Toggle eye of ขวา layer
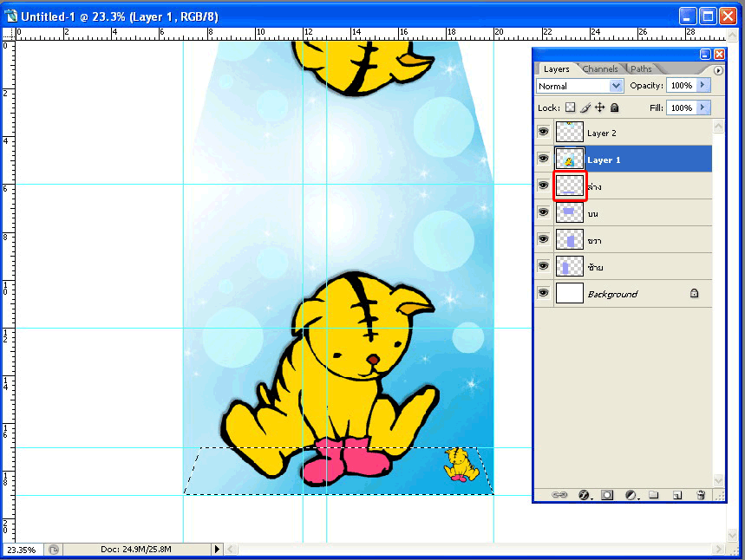Screen dimensions: 745x560 (x=544, y=239)
